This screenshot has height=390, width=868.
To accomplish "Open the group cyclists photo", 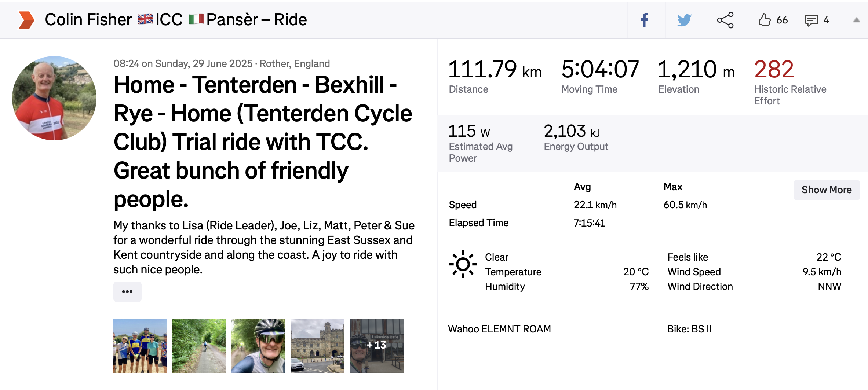I will tap(140, 346).
